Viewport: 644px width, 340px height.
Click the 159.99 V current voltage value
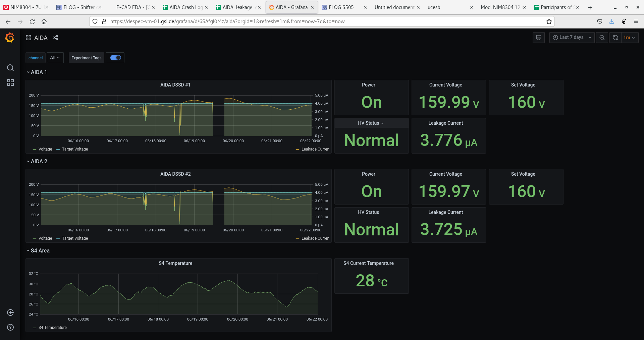pos(449,102)
